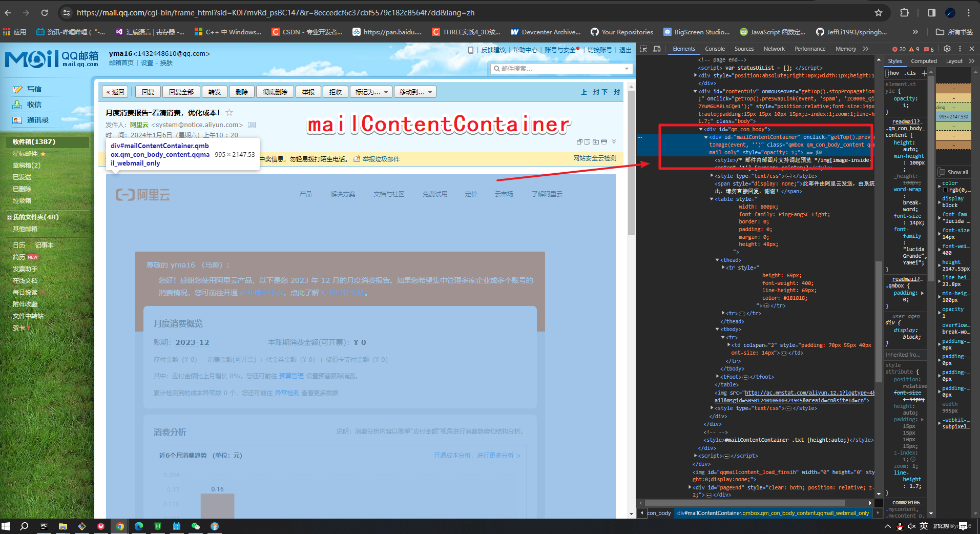Switch to the Console tab
980x534 pixels.
coord(715,49)
